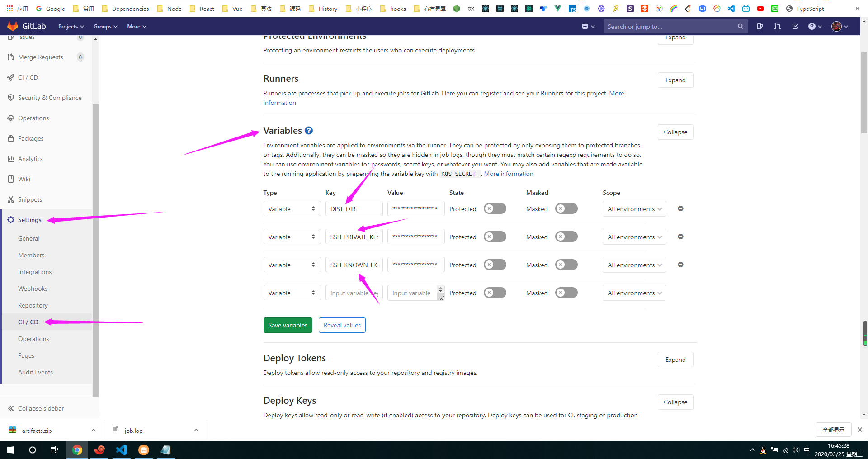The height and width of the screenshot is (459, 868).
Task: Click the GitLab fox logo
Action: [x=13, y=26]
